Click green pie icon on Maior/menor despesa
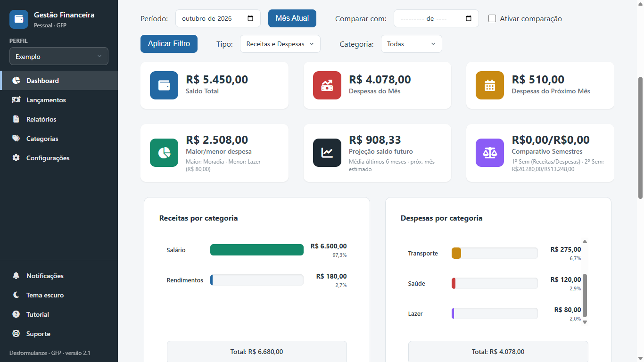 [164, 153]
